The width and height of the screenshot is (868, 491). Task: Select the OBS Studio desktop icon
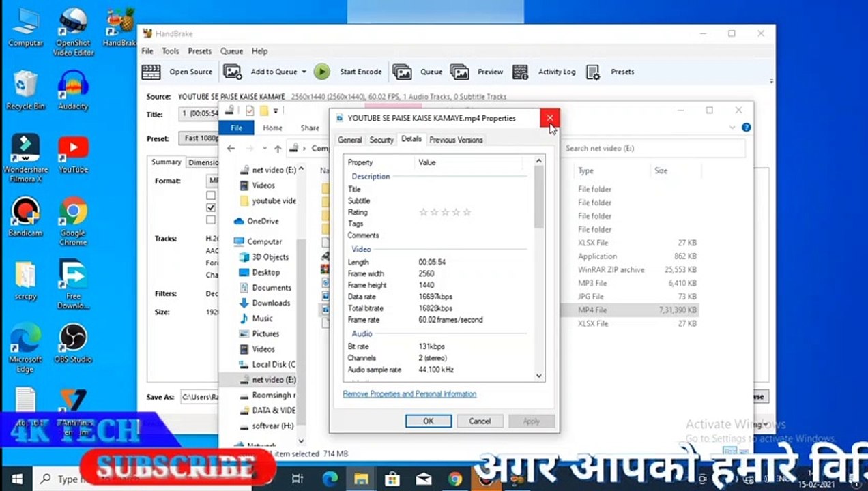click(73, 344)
